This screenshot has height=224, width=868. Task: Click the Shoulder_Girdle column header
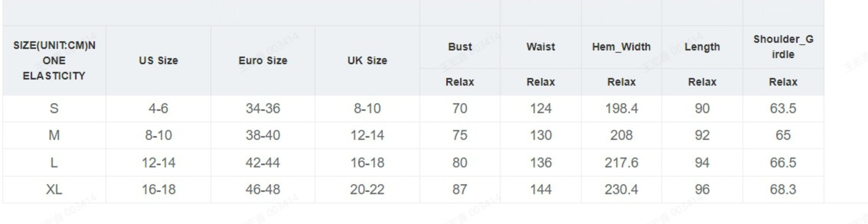(783, 47)
